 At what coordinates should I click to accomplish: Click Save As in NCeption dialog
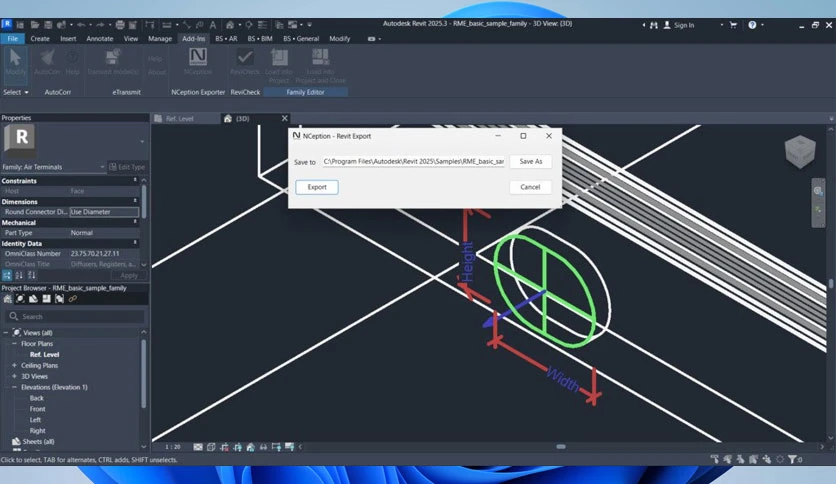(530, 162)
